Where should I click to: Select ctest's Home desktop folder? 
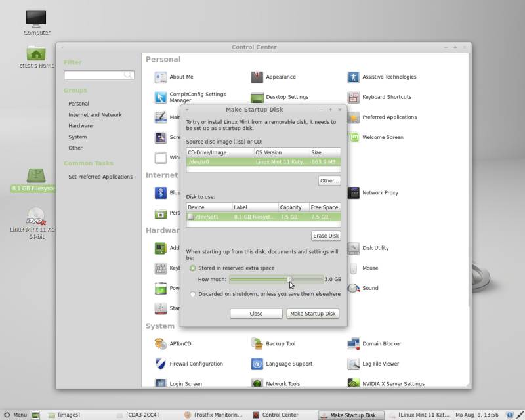[37, 57]
